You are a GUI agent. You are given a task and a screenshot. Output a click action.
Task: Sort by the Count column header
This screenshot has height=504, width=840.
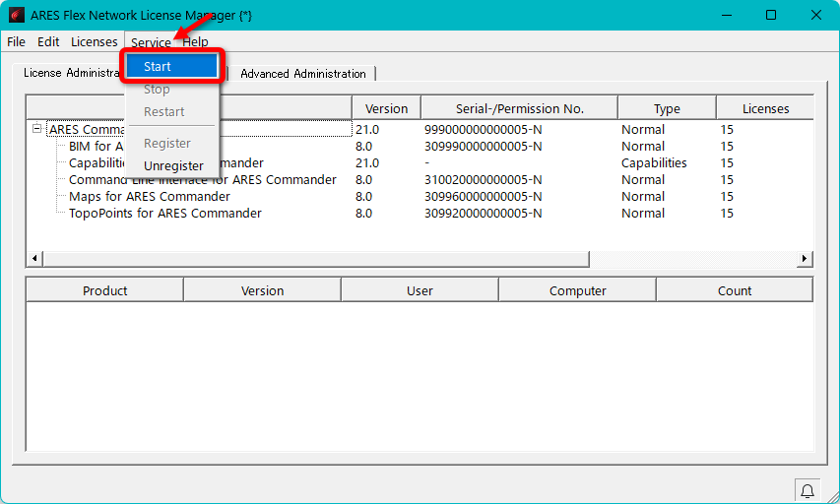point(735,290)
